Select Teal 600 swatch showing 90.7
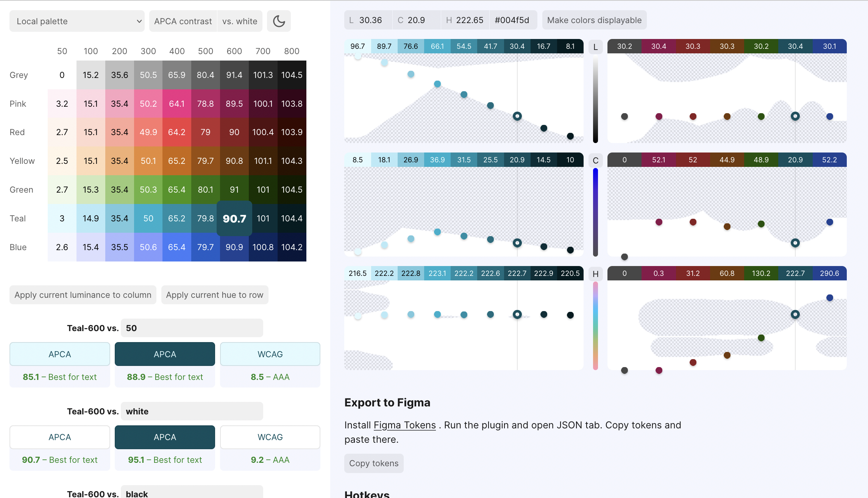Image resolution: width=868 pixels, height=498 pixels. (x=234, y=218)
